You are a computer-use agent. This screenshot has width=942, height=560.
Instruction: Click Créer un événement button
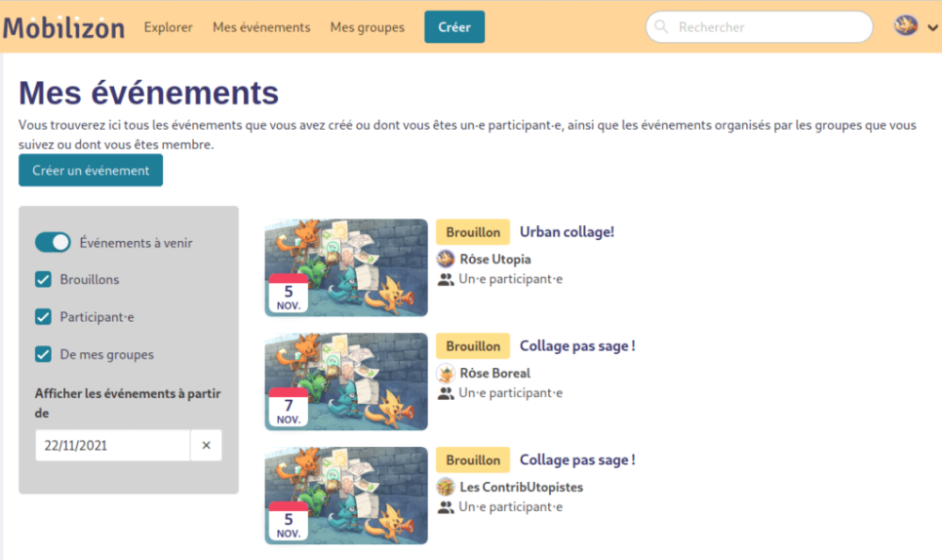point(90,170)
